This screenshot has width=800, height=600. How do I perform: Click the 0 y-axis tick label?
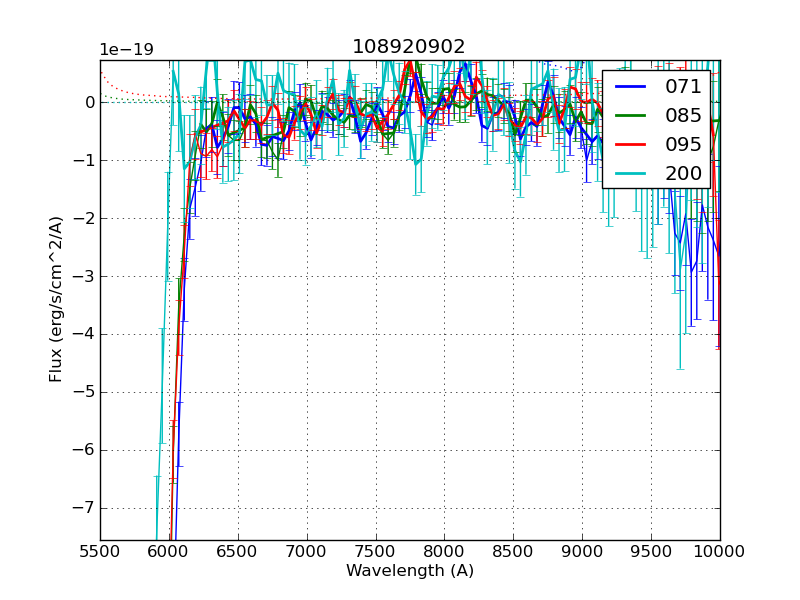tap(89, 102)
